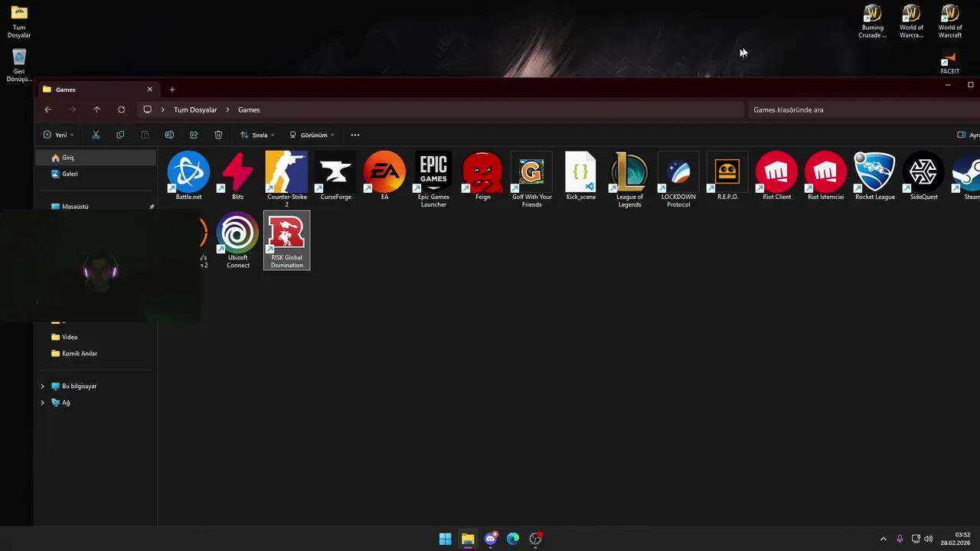Select Golf With Your Friends shortcut
Image resolution: width=980 pixels, height=551 pixels.
(x=531, y=180)
